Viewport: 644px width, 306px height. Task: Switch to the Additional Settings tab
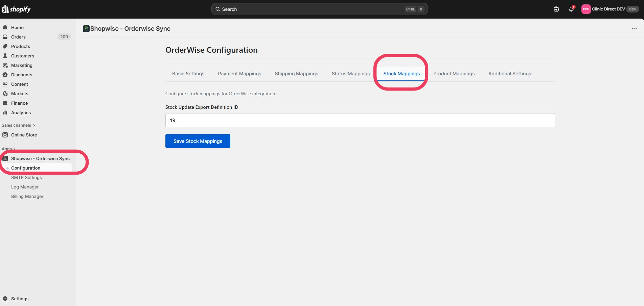click(509, 74)
